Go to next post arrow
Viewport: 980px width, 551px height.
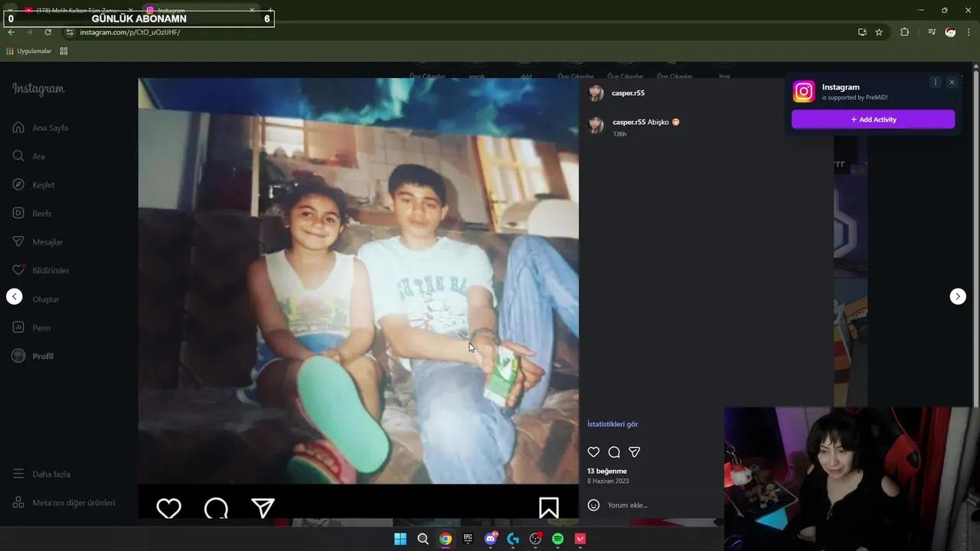pyautogui.click(x=958, y=296)
